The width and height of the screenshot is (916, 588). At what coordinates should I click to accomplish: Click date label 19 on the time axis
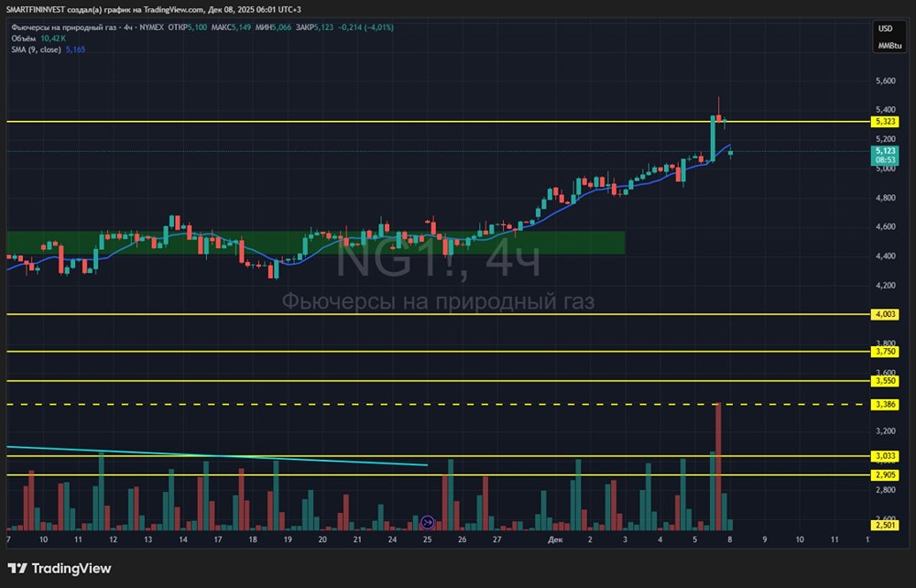(x=288, y=539)
